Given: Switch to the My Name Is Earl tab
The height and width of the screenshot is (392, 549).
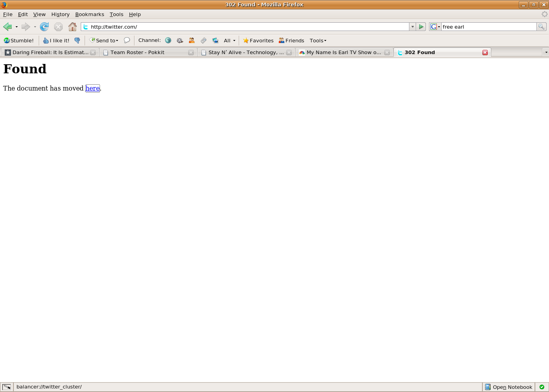Looking at the screenshot, I should [x=344, y=52].
